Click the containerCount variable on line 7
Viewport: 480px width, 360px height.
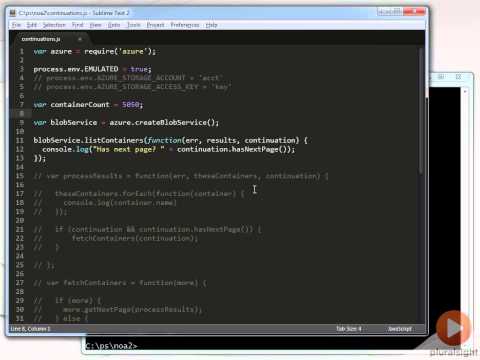pyautogui.click(x=80, y=105)
